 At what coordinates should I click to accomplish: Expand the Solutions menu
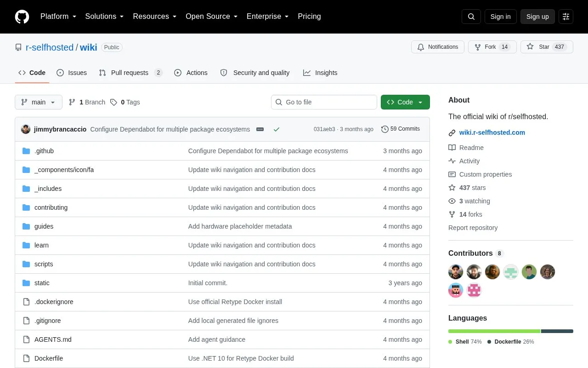[104, 17]
